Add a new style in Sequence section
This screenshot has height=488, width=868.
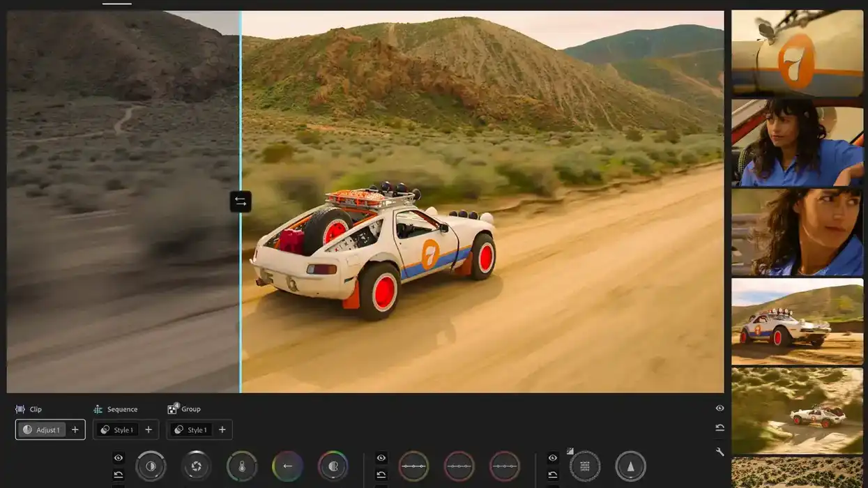[x=149, y=429]
